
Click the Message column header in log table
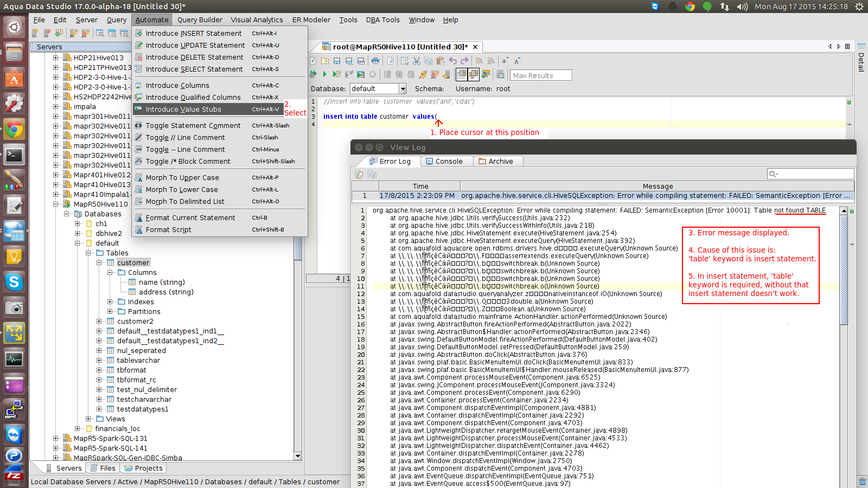coord(658,186)
